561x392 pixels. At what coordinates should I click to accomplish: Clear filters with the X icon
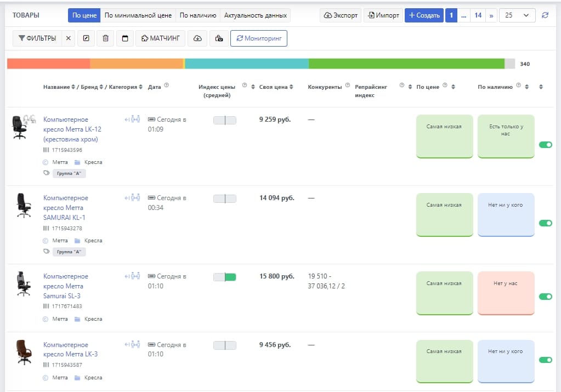(x=68, y=38)
